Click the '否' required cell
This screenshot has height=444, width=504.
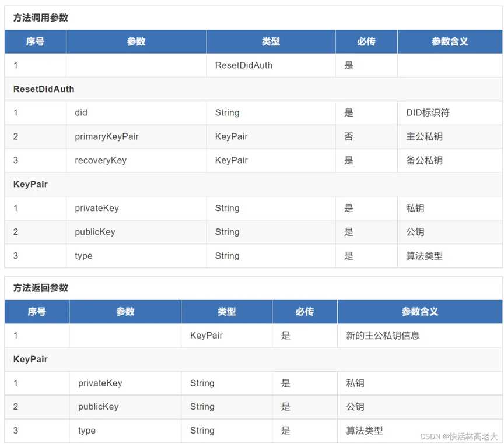pos(349,136)
